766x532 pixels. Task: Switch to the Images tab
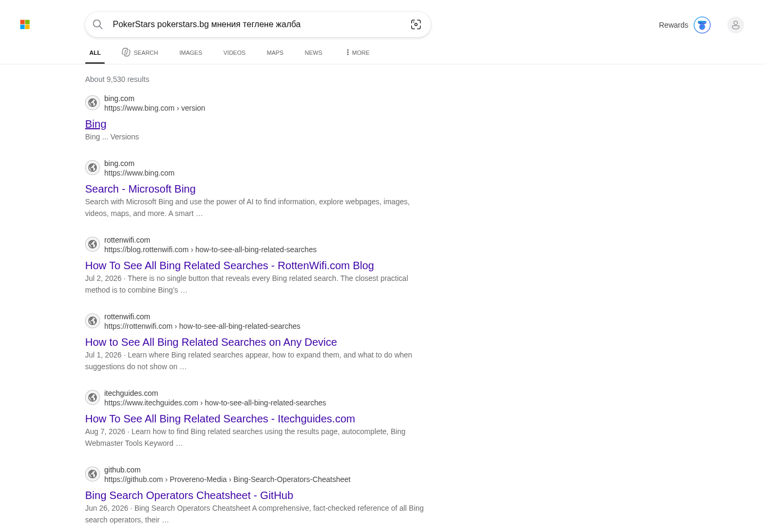pos(190,53)
